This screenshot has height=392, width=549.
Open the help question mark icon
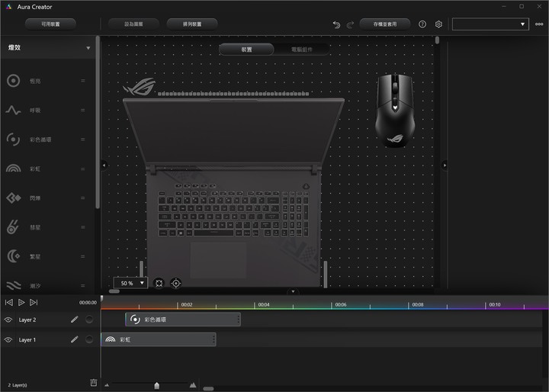[x=422, y=24]
